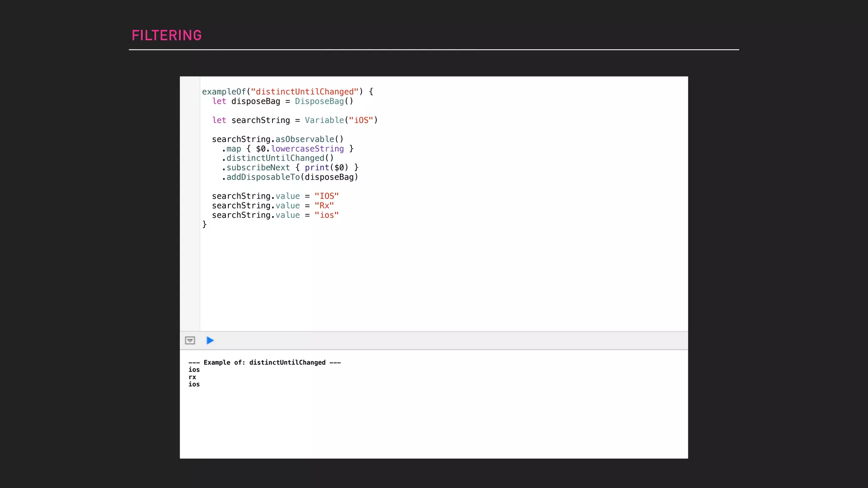Screen dimensions: 868x488
Task: Click the closing brace of the exampleOf block
Action: [x=204, y=225]
